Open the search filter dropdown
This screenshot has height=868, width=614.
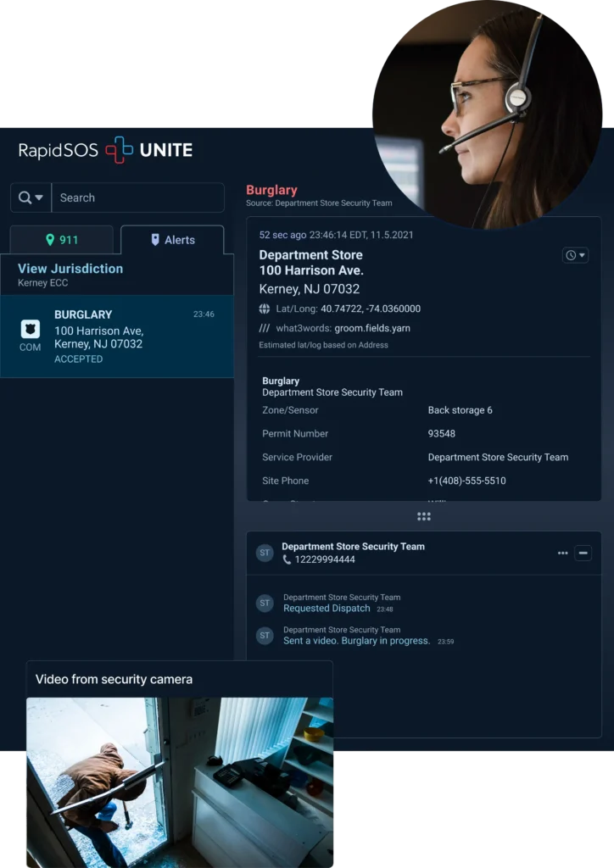(x=31, y=198)
